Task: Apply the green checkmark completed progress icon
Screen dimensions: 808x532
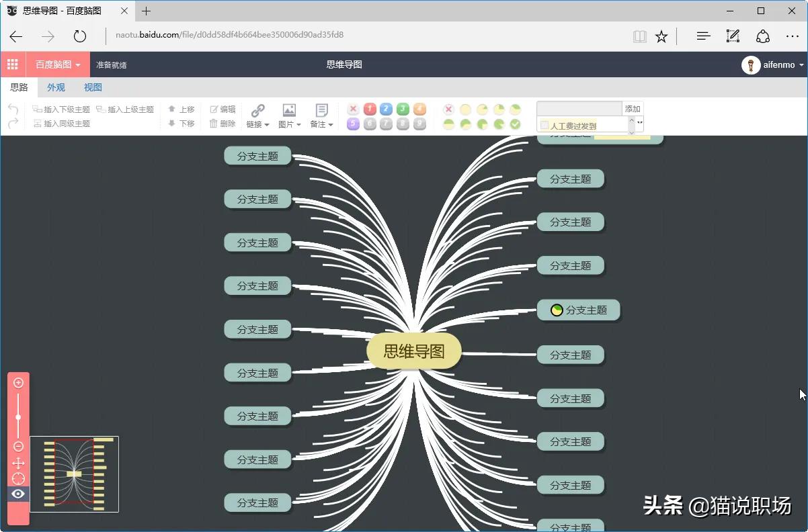Action: tap(515, 124)
